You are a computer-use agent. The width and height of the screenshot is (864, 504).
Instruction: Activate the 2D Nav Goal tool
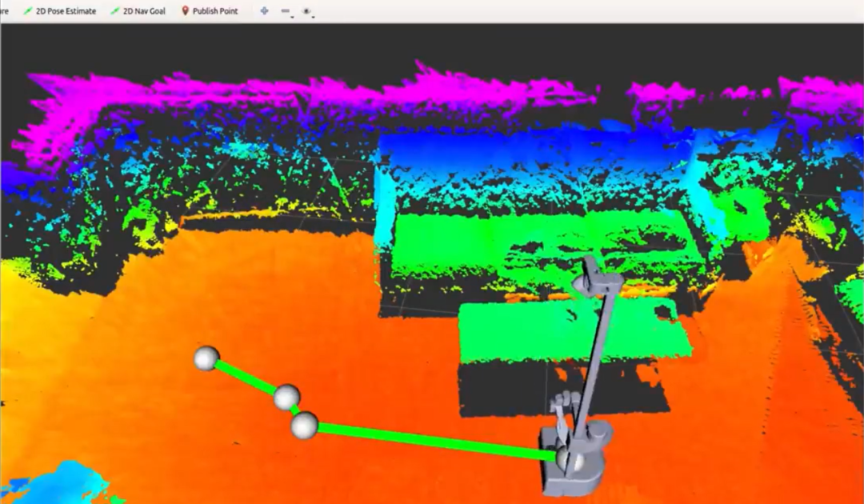tap(138, 11)
